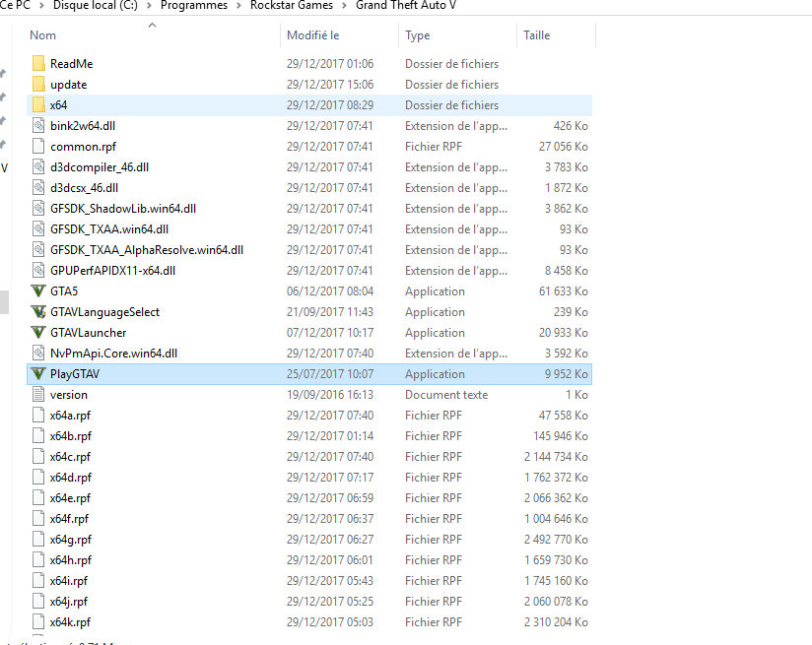The width and height of the screenshot is (812, 645).
Task: Click Grand Theft Auto V breadcrumb segment
Action: click(x=405, y=6)
